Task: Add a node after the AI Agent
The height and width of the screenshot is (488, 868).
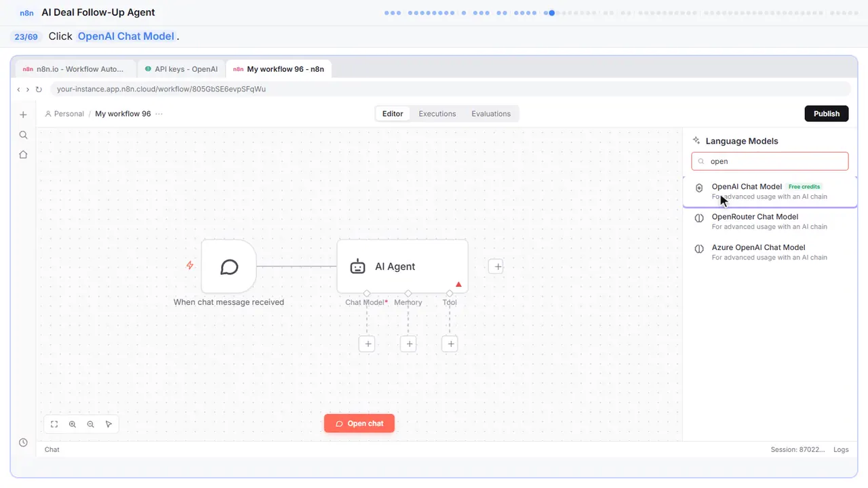Action: pyautogui.click(x=497, y=266)
